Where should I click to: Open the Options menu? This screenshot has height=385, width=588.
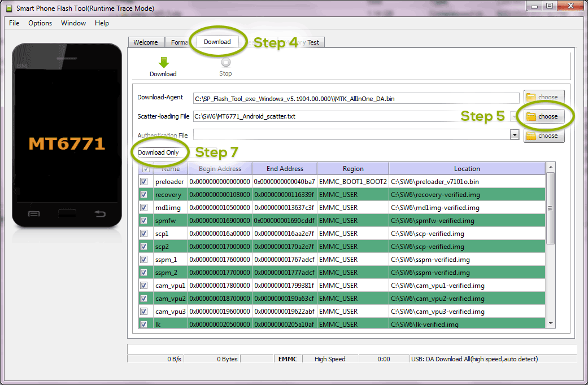coord(40,23)
